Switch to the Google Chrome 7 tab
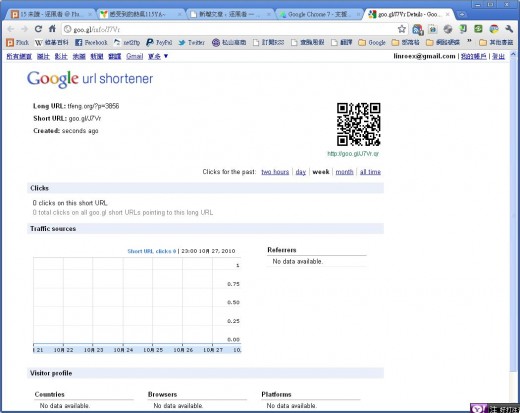Screen dimensions: 520x413 (x=318, y=14)
